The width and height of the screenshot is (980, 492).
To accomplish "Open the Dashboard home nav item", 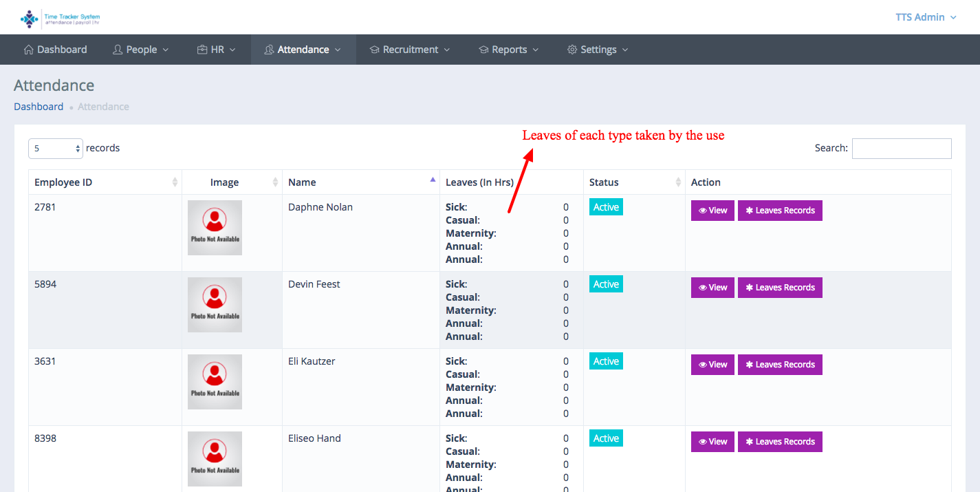I will pos(55,50).
